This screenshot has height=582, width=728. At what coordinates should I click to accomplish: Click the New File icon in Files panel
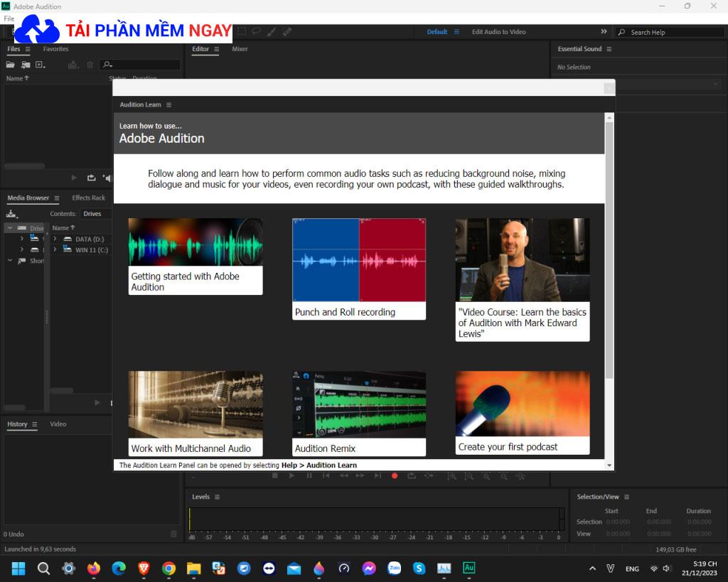41,65
